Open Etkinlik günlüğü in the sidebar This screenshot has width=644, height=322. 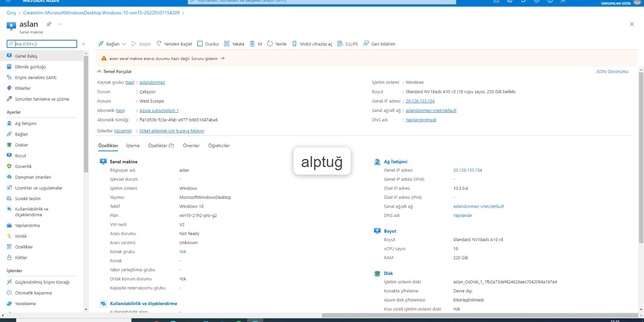click(31, 67)
